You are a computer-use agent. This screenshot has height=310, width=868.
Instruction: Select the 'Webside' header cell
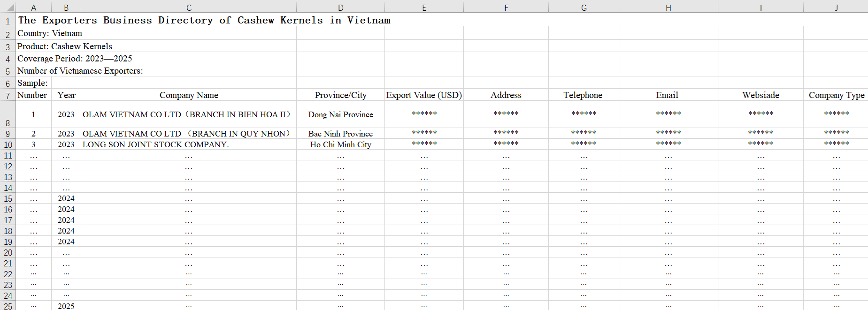760,95
